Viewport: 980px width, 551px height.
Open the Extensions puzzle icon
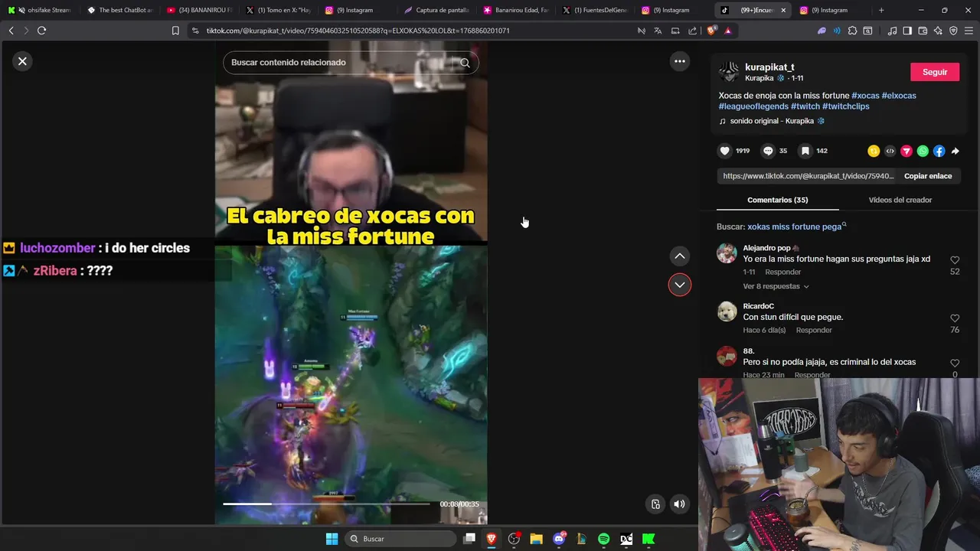click(852, 31)
